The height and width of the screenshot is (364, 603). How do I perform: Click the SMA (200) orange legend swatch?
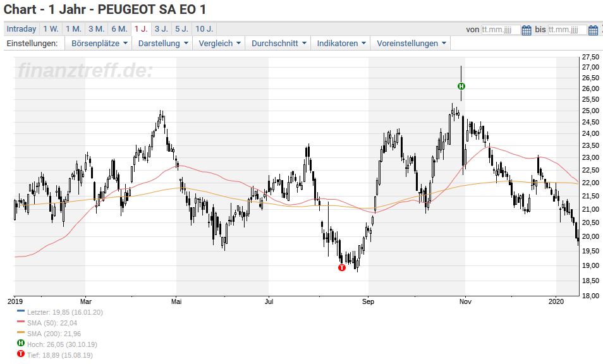click(21, 332)
